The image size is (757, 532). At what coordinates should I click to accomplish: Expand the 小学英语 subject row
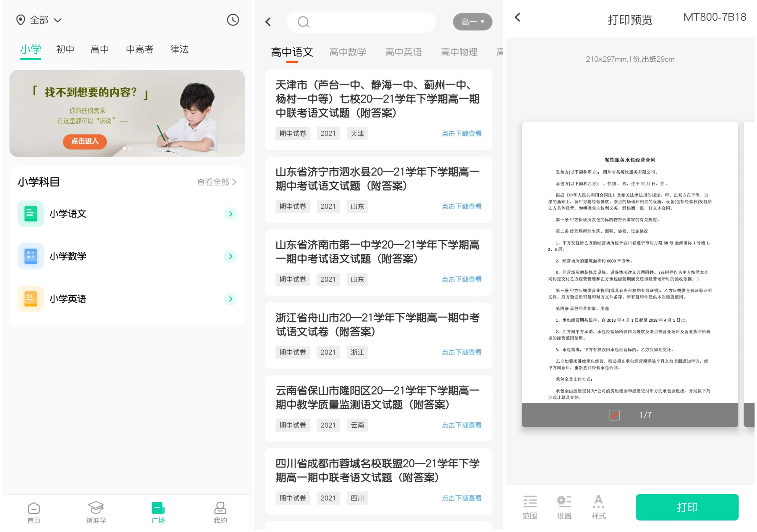(230, 299)
